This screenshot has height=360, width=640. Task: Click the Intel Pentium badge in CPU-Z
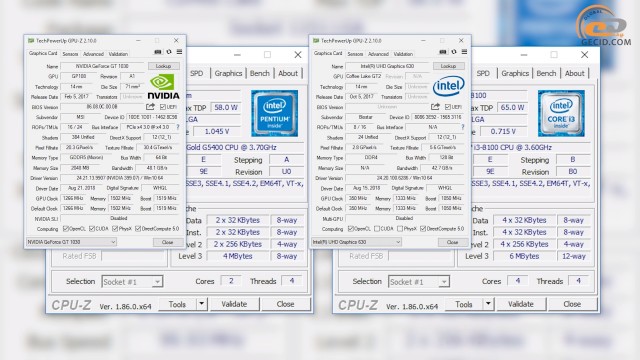tap(274, 113)
